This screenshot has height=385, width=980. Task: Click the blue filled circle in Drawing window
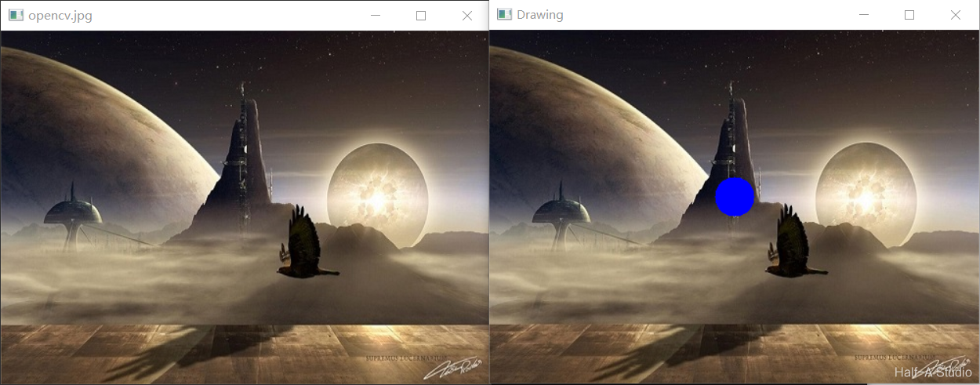(735, 197)
